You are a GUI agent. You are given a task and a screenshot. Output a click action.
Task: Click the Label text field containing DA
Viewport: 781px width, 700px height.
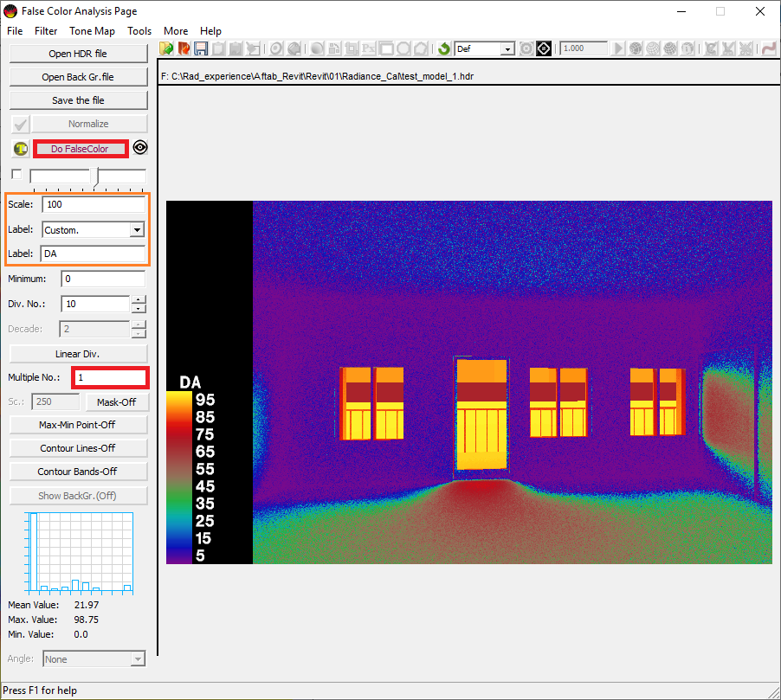[x=94, y=254]
